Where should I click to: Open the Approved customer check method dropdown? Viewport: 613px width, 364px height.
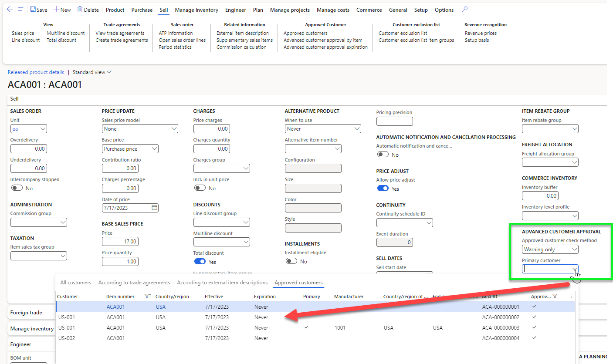click(576, 249)
